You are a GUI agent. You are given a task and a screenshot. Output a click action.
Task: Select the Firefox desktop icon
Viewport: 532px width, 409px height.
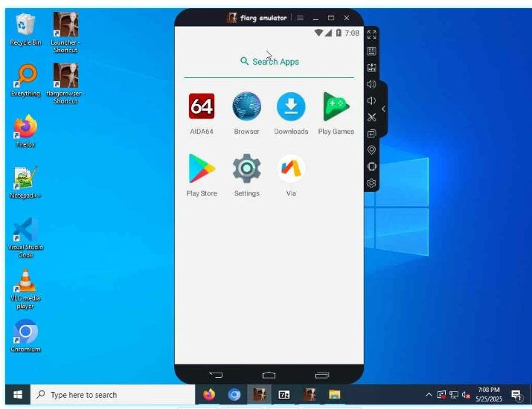[25, 131]
